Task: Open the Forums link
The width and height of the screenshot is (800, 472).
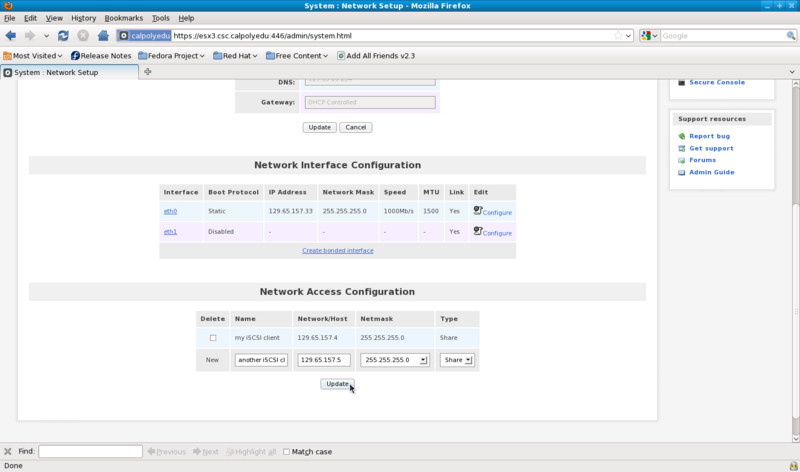Action: click(x=703, y=160)
